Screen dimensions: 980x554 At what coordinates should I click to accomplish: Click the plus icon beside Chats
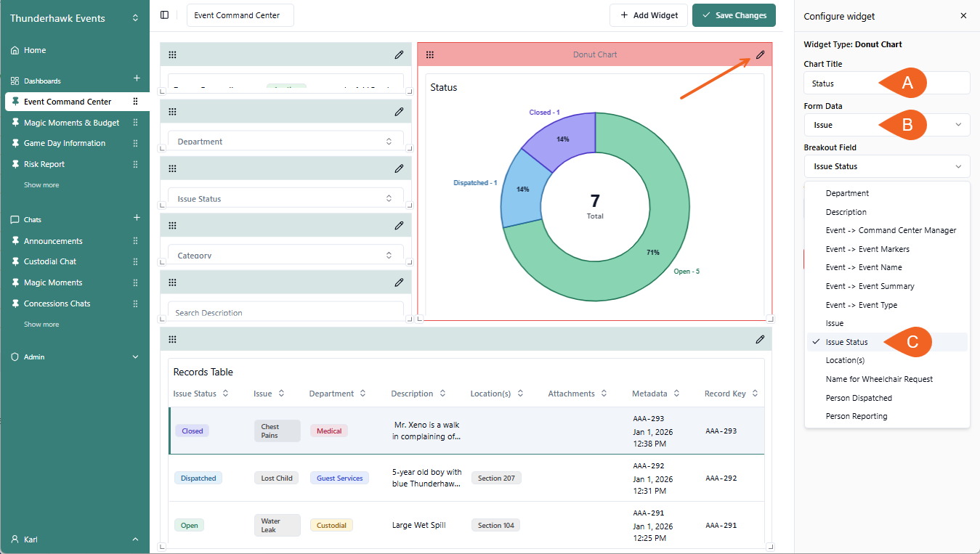[136, 218]
